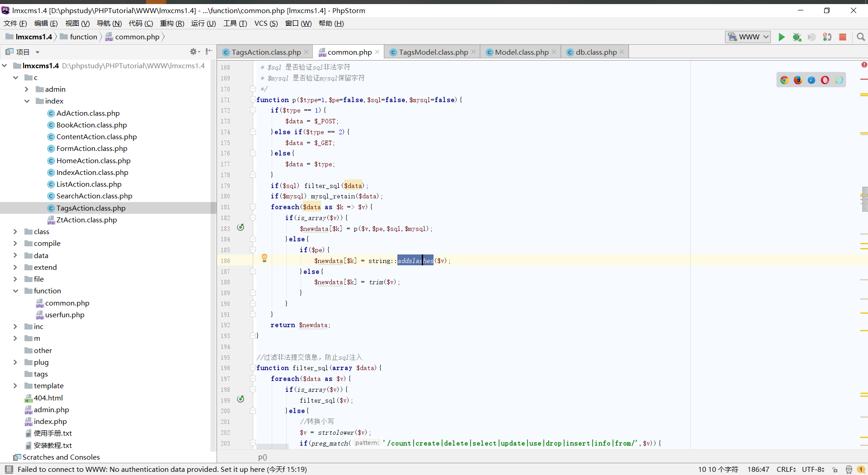Open file in Chrome browser

784,80
